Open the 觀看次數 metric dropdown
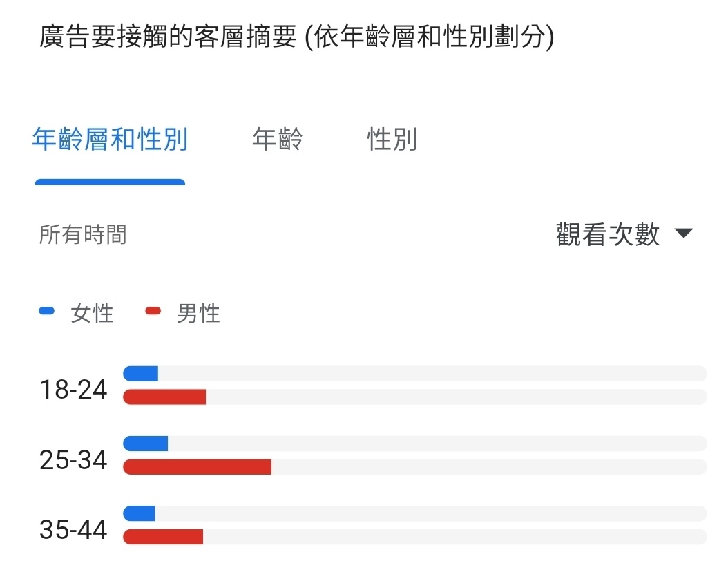This screenshot has height=570, width=728. [624, 234]
